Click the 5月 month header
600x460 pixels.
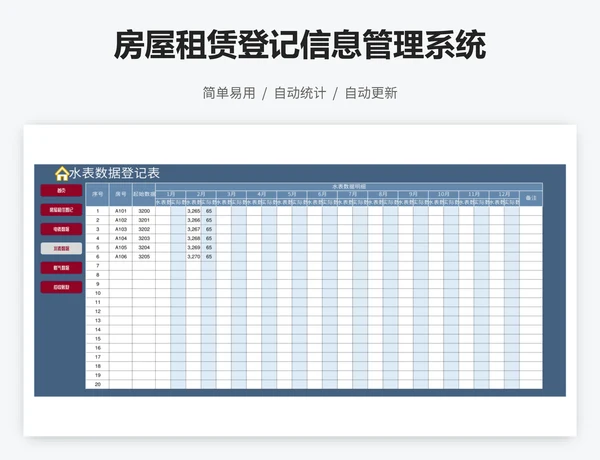292,194
